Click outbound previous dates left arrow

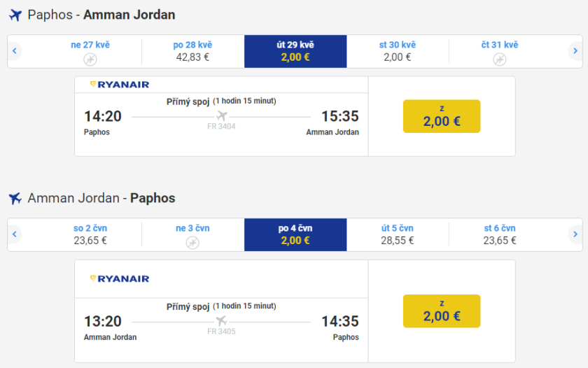point(14,51)
